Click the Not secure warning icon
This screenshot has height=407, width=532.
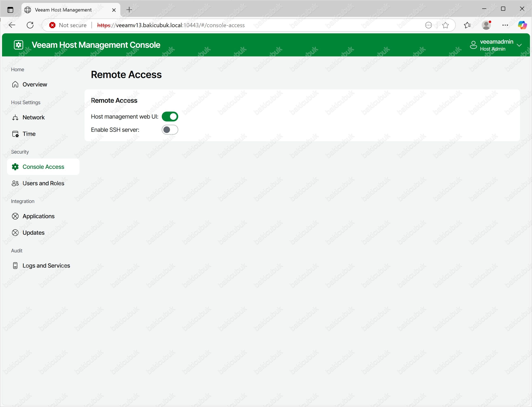coord(52,25)
